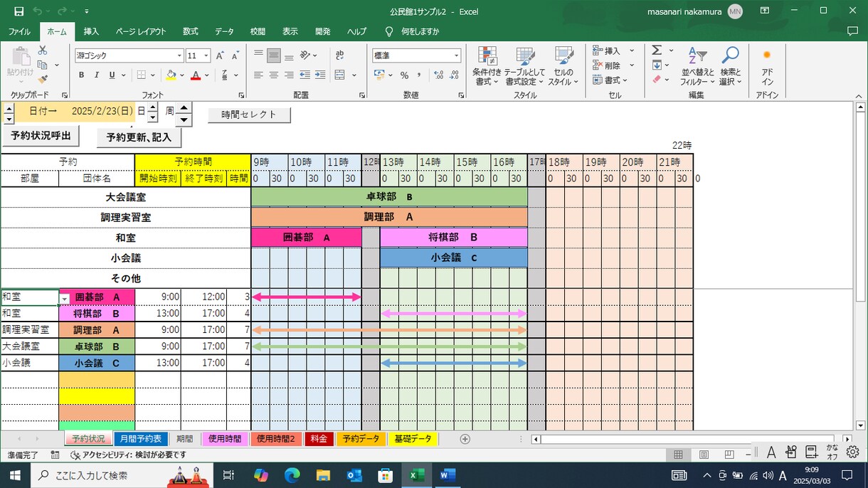Image resolution: width=868 pixels, height=488 pixels.
Task: Open テーブルとして書式設定 button
Action: 525,67
